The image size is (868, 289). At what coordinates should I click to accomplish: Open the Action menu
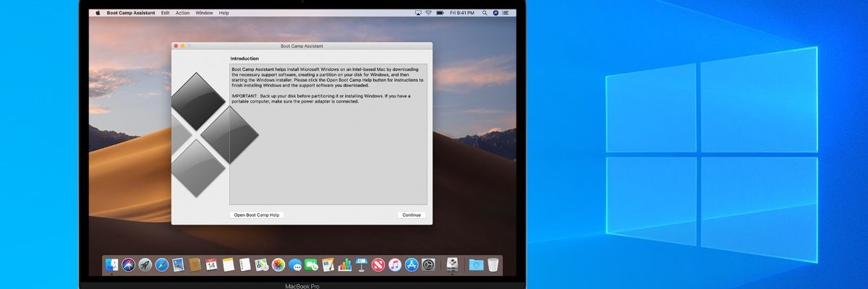pos(182,13)
